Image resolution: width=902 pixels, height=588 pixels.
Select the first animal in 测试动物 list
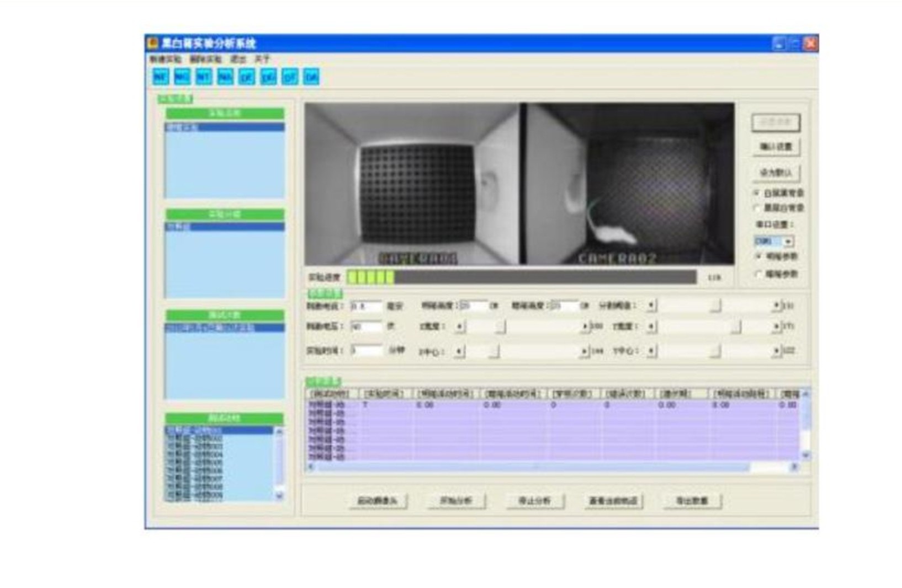[219, 430]
